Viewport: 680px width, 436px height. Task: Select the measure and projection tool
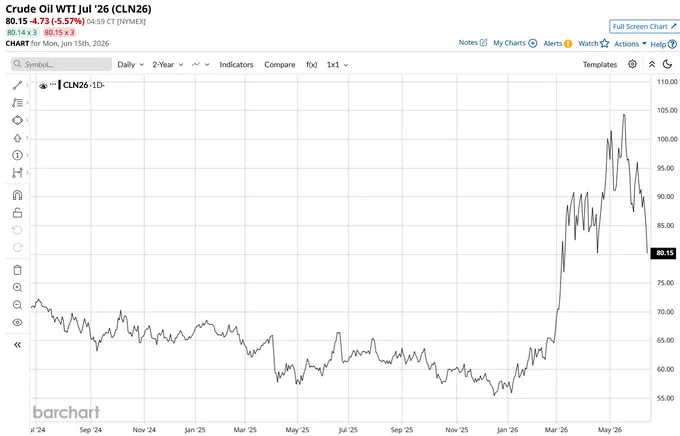(17, 173)
